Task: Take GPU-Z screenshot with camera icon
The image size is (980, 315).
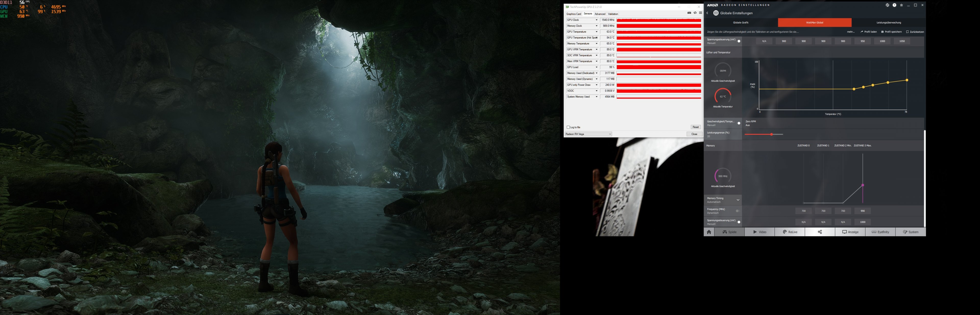Action: coord(689,13)
